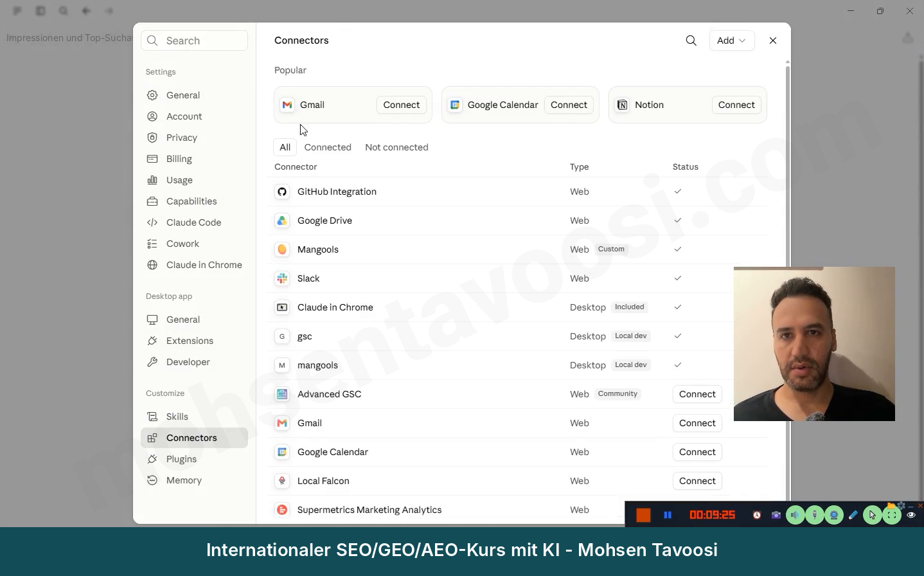This screenshot has width=924, height=576.
Task: Select the All filter tab
Action: point(285,147)
